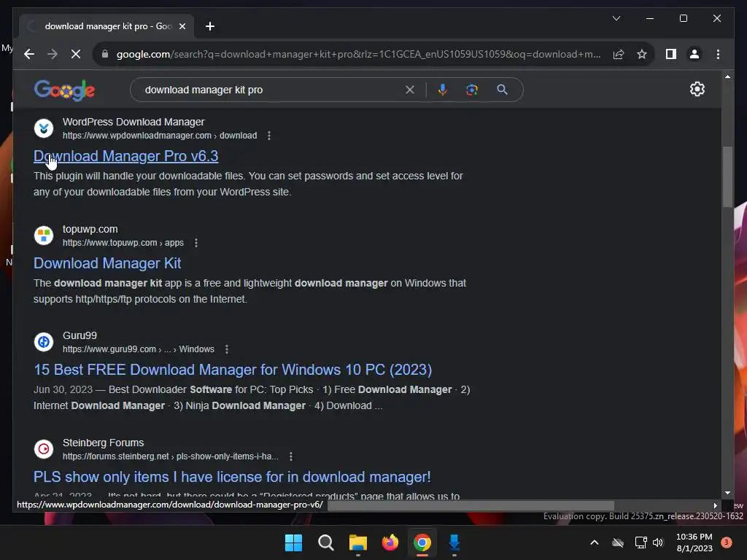Screen dimensions: 747x560
Task: Open the clock showing 10:36 PM
Action: tap(694, 542)
